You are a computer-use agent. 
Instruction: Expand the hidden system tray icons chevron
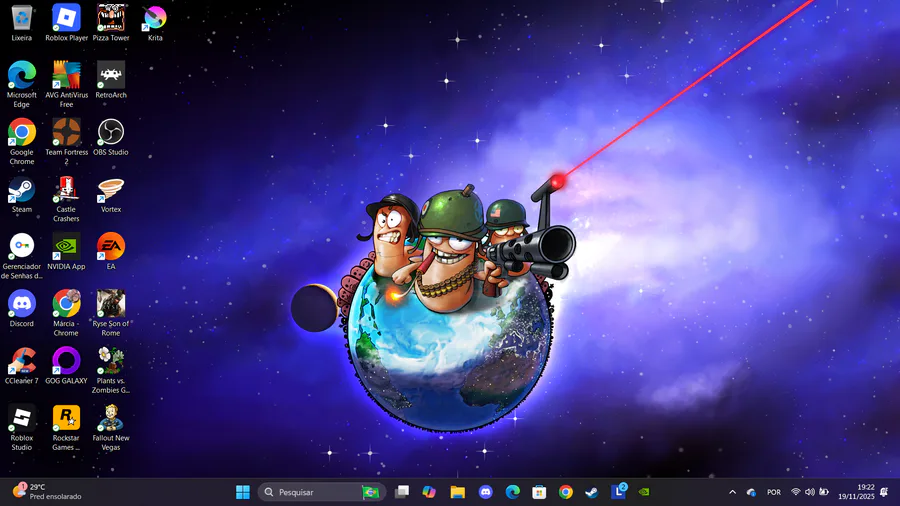point(732,492)
